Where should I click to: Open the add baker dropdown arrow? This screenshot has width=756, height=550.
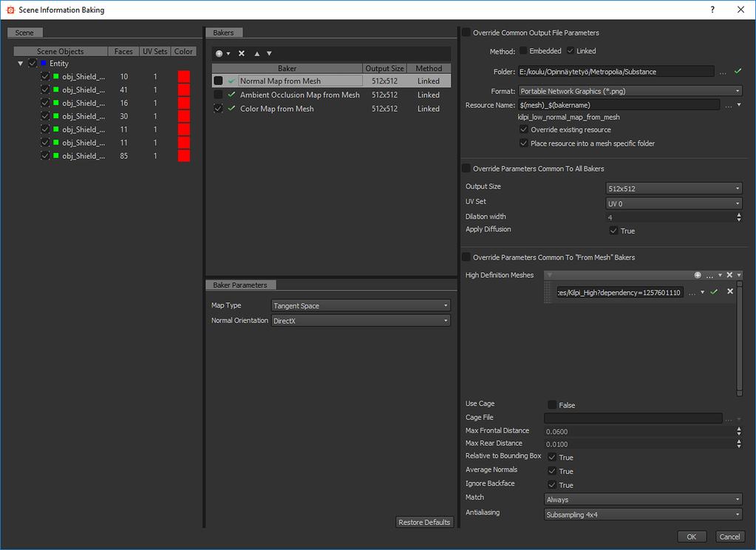coord(228,53)
